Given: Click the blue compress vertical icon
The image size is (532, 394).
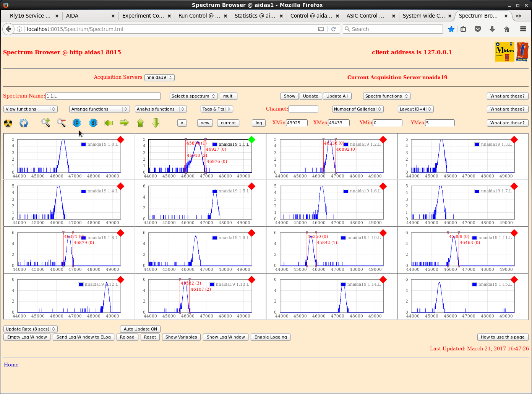Looking at the screenshot, I should [77, 123].
